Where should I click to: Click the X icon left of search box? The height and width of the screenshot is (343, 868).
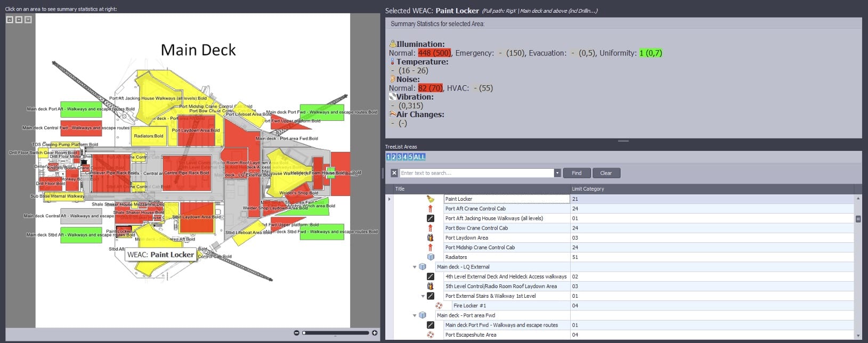pyautogui.click(x=394, y=173)
